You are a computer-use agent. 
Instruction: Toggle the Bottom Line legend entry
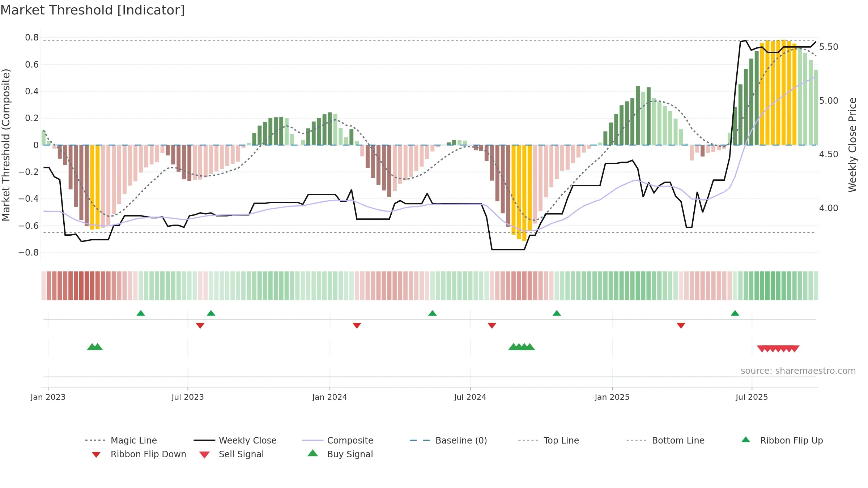pyautogui.click(x=665, y=440)
